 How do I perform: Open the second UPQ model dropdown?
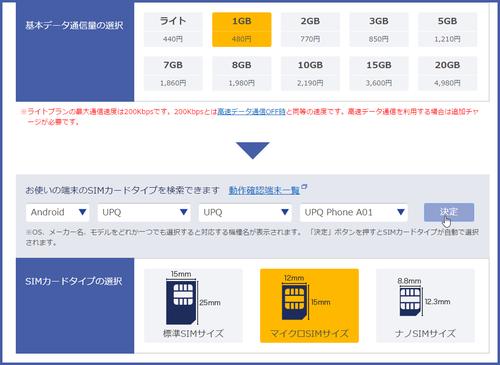(245, 212)
